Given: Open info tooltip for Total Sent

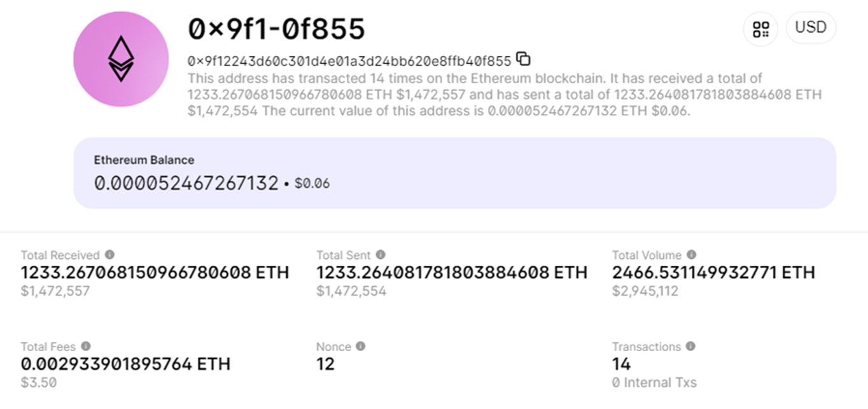Looking at the screenshot, I should pyautogui.click(x=381, y=254).
